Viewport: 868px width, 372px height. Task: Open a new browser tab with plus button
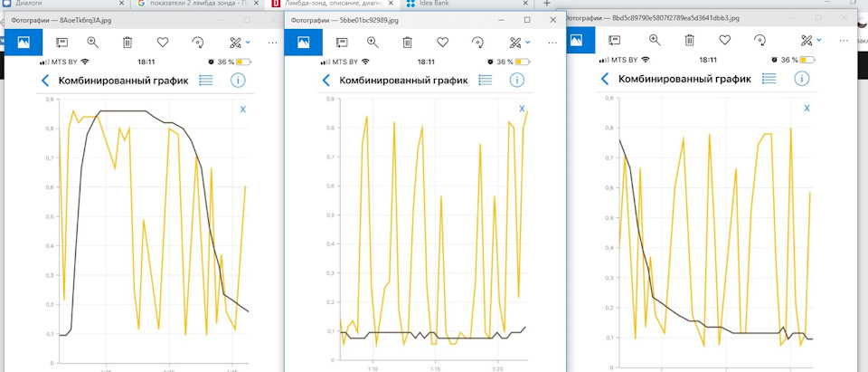(x=546, y=4)
